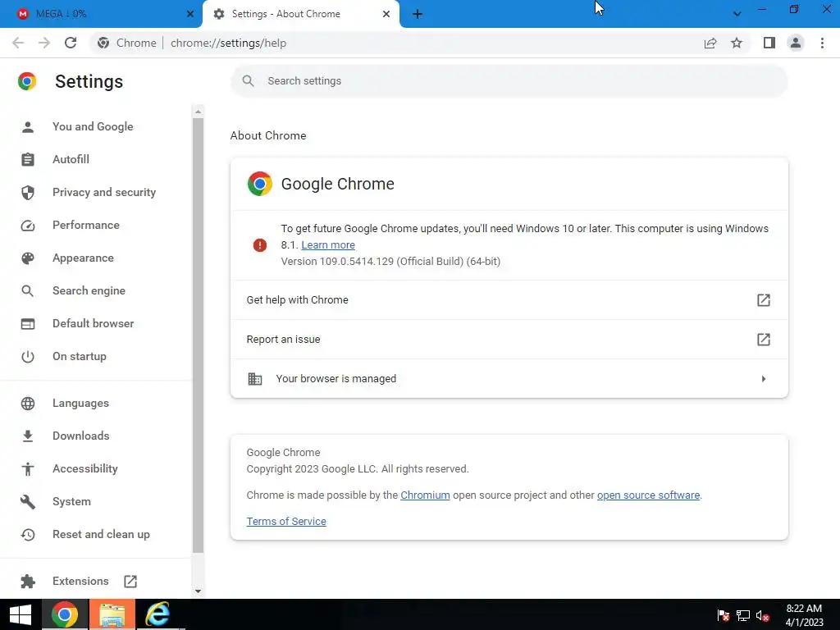Go to Languages settings
This screenshot has width=840, height=630.
(80, 403)
